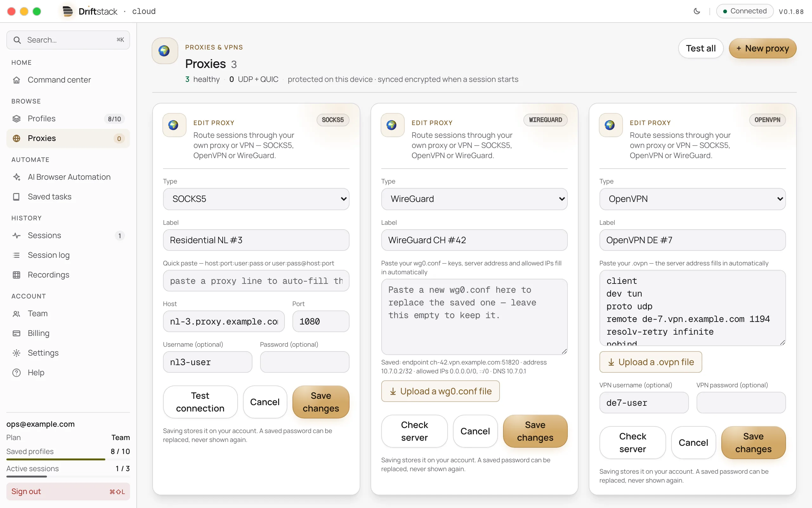Go to Session log in the sidebar
The width and height of the screenshot is (812, 508).
point(68,255)
